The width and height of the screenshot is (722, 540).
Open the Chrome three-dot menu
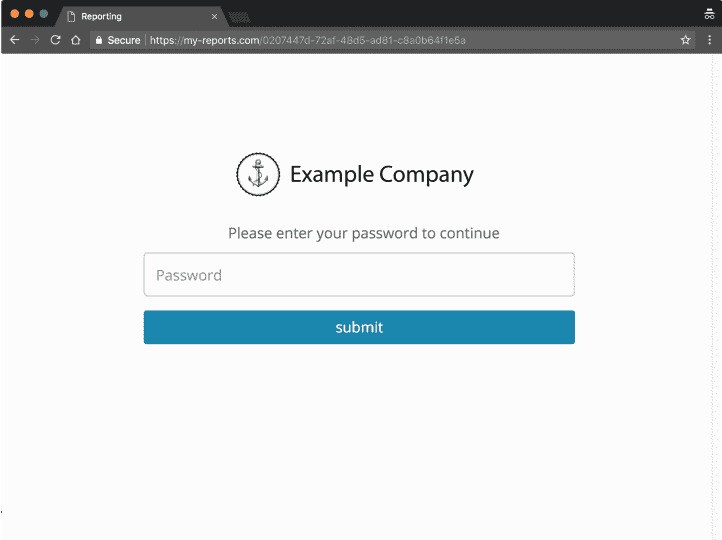point(709,40)
